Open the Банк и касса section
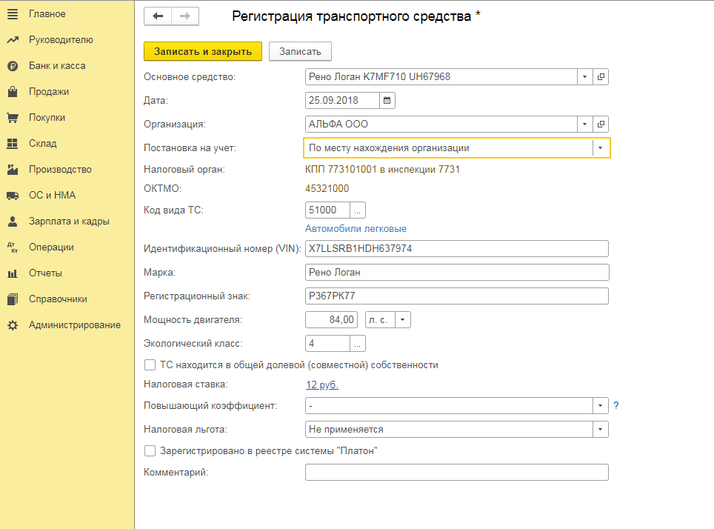714x529 pixels. pos(57,66)
